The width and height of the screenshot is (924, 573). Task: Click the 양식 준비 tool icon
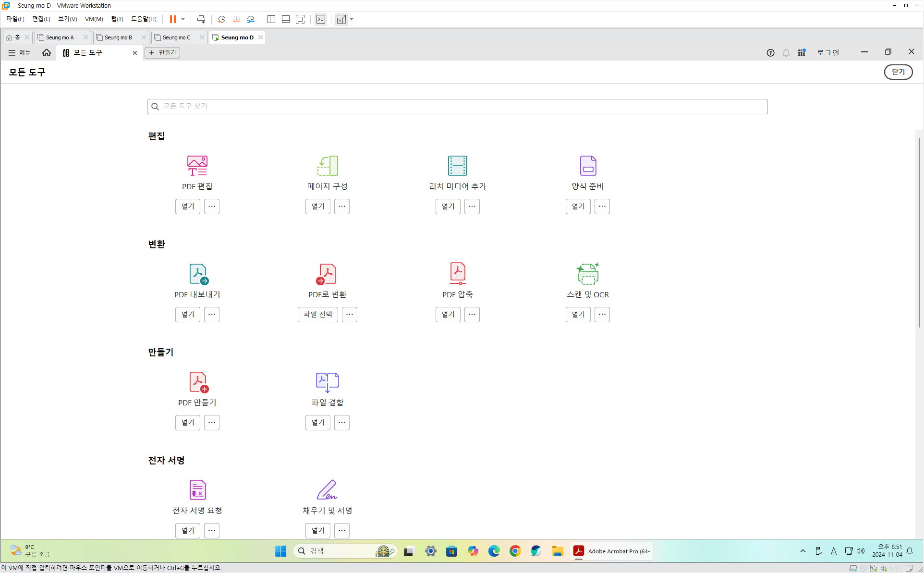click(x=588, y=166)
